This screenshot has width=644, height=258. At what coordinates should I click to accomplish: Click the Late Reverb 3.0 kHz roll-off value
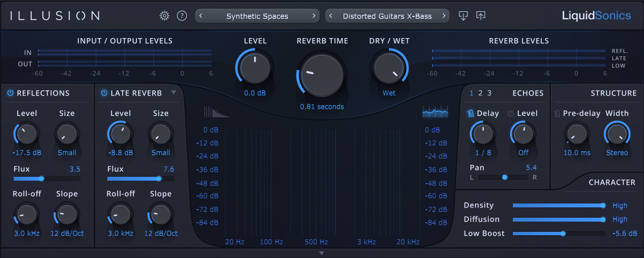120,234
